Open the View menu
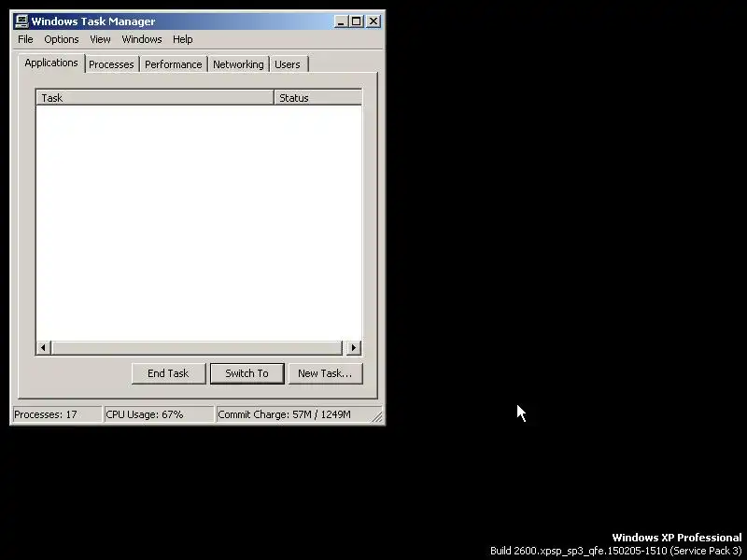Image resolution: width=747 pixels, height=560 pixels. point(100,39)
